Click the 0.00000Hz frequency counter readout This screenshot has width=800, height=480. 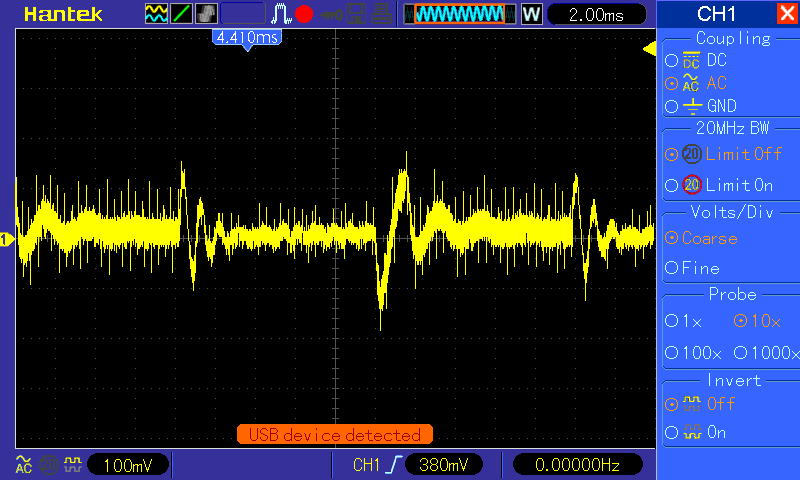click(577, 465)
